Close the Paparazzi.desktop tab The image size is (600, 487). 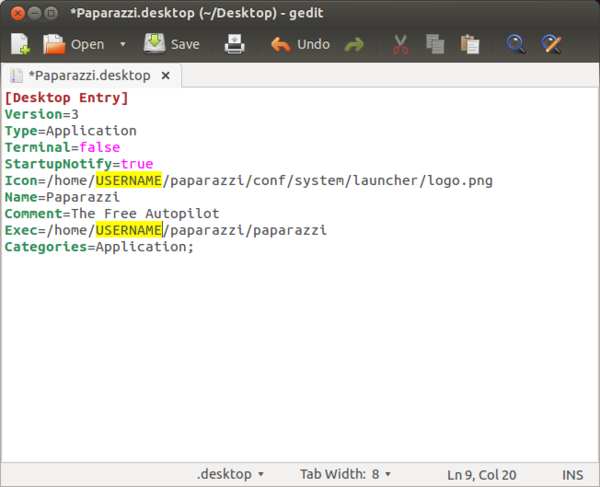pos(165,76)
